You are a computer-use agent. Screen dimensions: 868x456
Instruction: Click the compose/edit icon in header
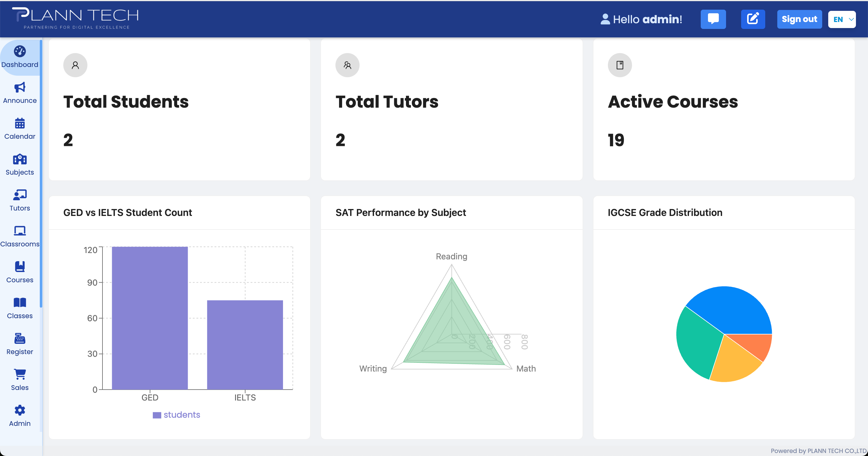[x=753, y=19]
